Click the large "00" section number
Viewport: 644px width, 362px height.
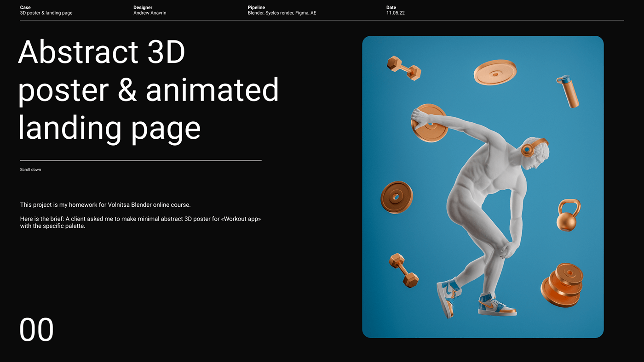36,330
